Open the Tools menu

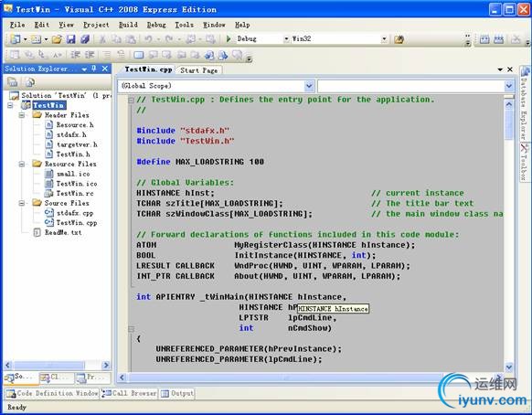[185, 25]
